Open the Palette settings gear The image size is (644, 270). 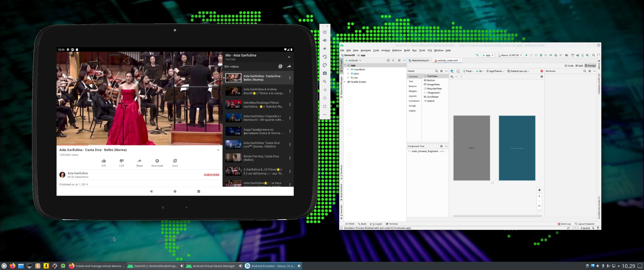pyautogui.click(x=441, y=71)
